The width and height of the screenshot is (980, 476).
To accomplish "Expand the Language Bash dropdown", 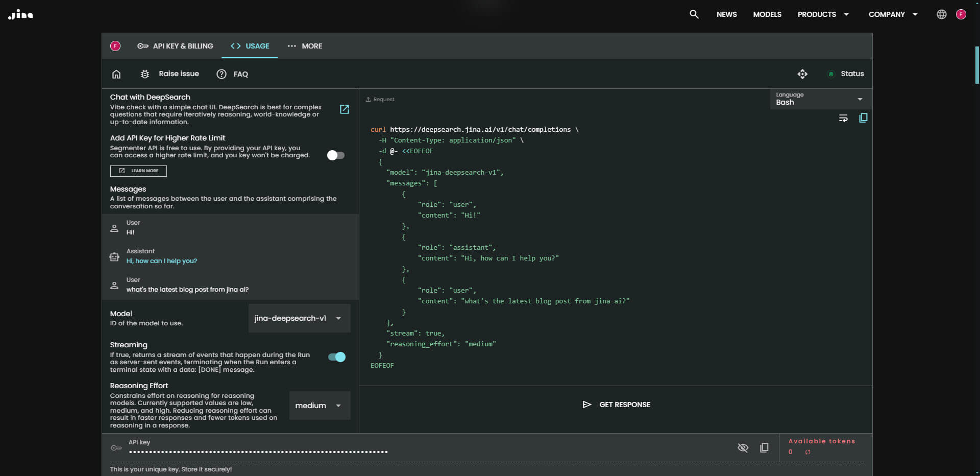I will pyautogui.click(x=820, y=99).
